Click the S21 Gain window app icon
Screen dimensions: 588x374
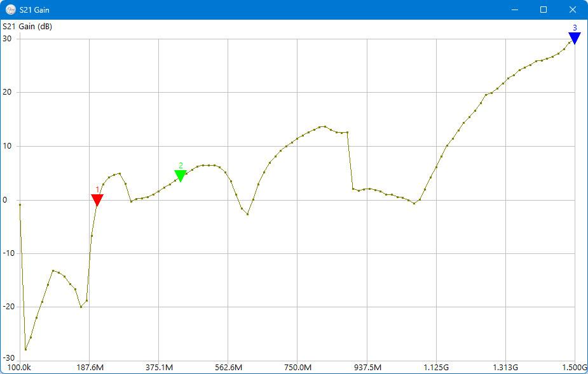pos(11,10)
